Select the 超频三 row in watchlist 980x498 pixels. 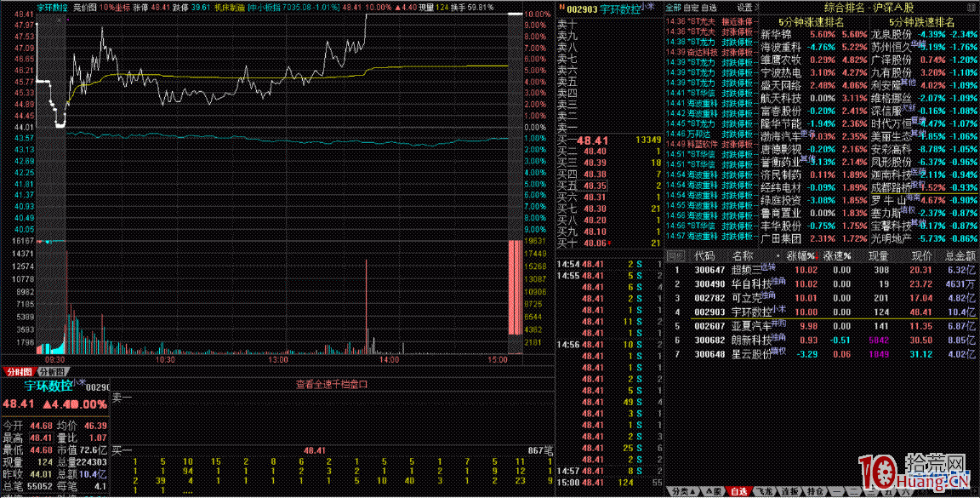point(821,270)
